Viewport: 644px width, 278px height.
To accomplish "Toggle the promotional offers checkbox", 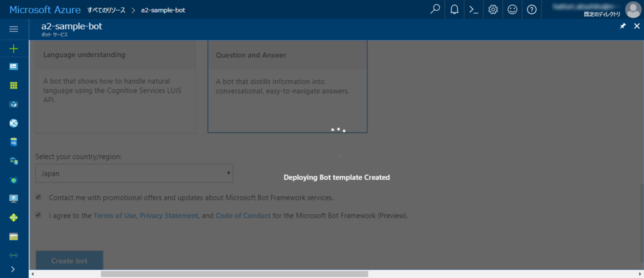I will tap(38, 197).
